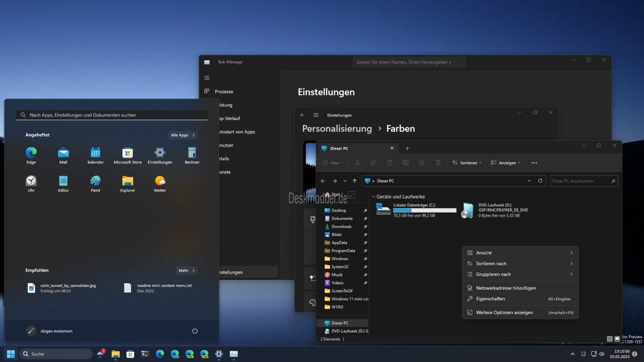Select the Paste icon in Explorer toolbar
The height and width of the screenshot is (362, 644).
[390, 163]
